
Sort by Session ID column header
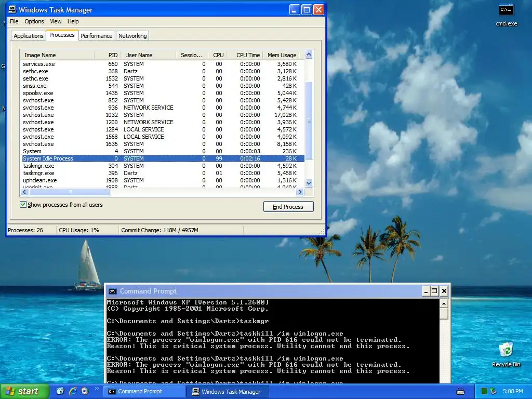pos(192,55)
